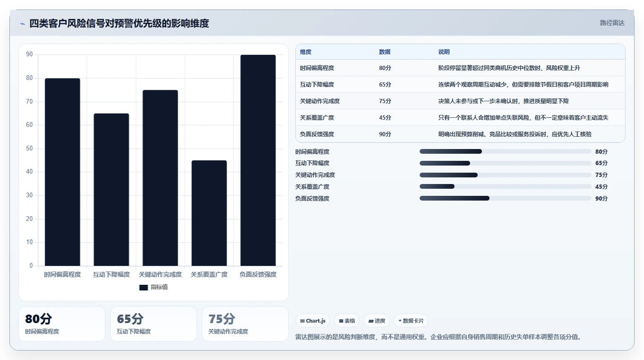Click the 75分 cell in the table
Screen dimensions: 644x360
pyautogui.click(x=385, y=101)
